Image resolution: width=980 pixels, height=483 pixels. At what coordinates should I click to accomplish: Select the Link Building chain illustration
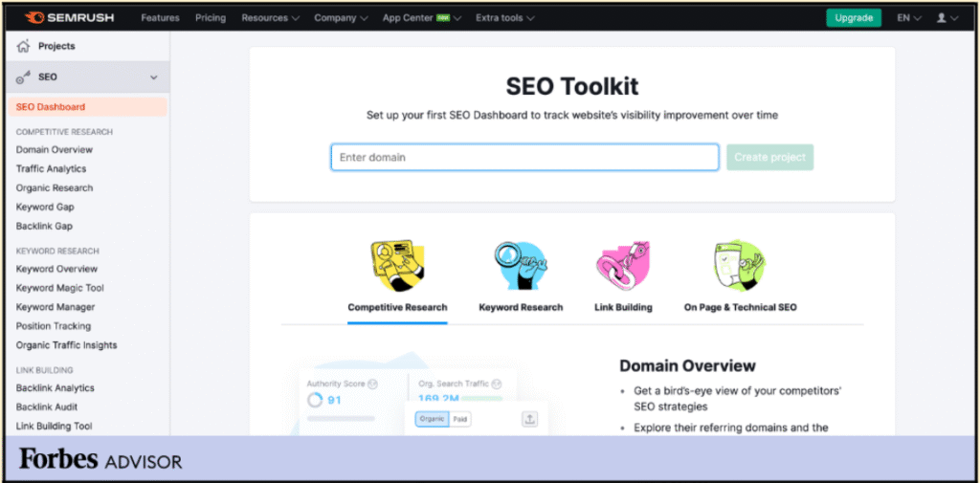pyautogui.click(x=623, y=266)
